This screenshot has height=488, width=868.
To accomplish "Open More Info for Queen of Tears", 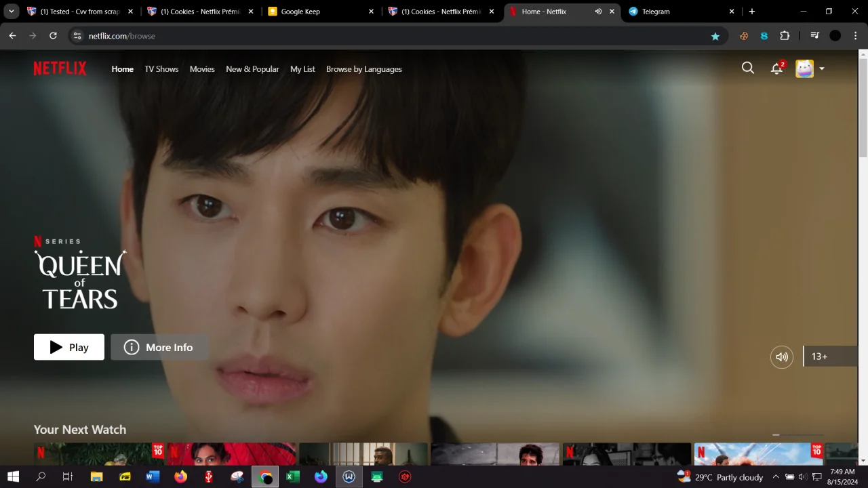I will click(x=159, y=347).
